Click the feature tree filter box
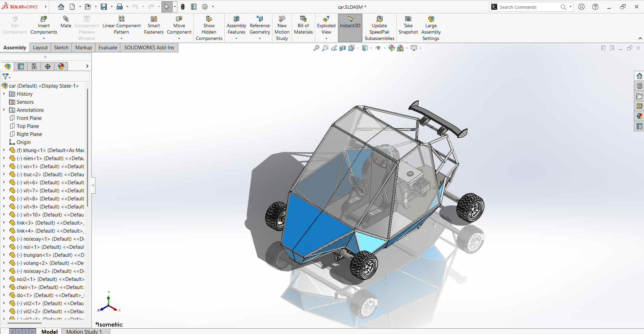The width and height of the screenshot is (644, 334). point(45,77)
